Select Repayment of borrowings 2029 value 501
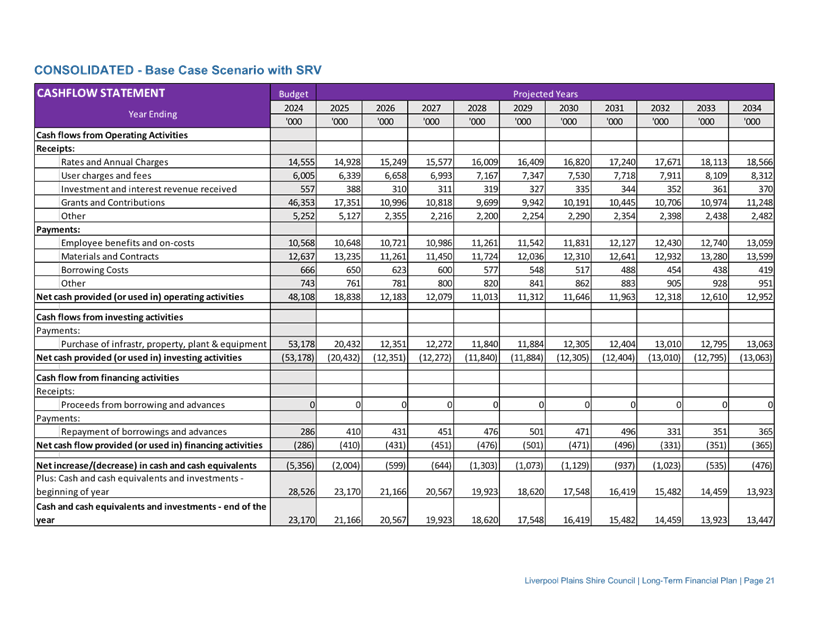The image size is (825, 626). click(536, 431)
